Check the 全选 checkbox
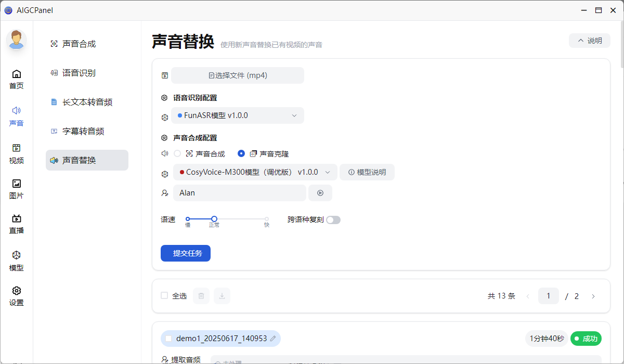The height and width of the screenshot is (364, 624). [x=164, y=296]
